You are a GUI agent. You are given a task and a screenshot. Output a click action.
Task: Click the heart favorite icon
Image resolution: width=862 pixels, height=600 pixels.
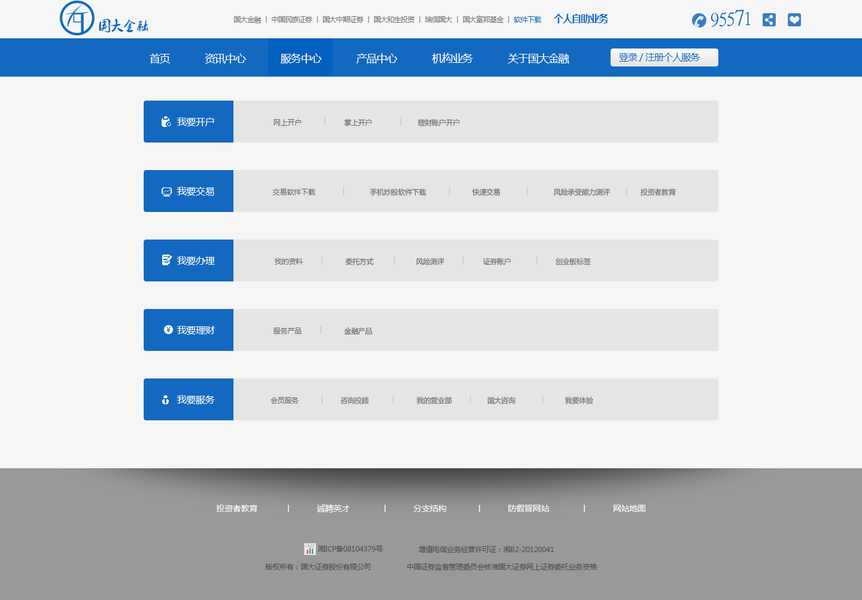794,20
